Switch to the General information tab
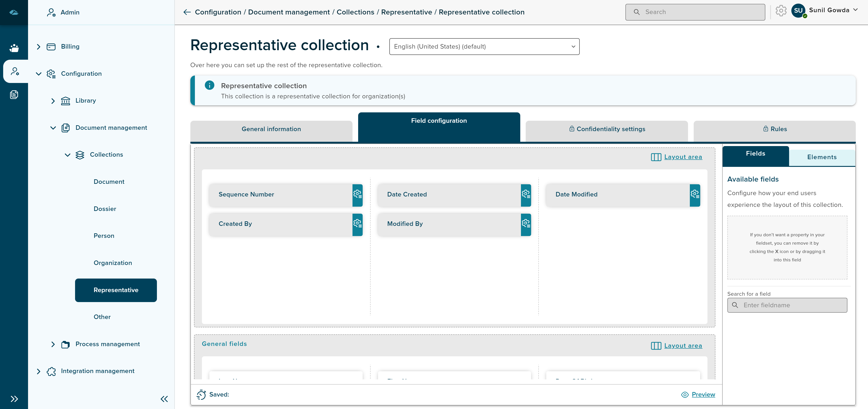Image resolution: width=868 pixels, height=409 pixels. pos(271,129)
